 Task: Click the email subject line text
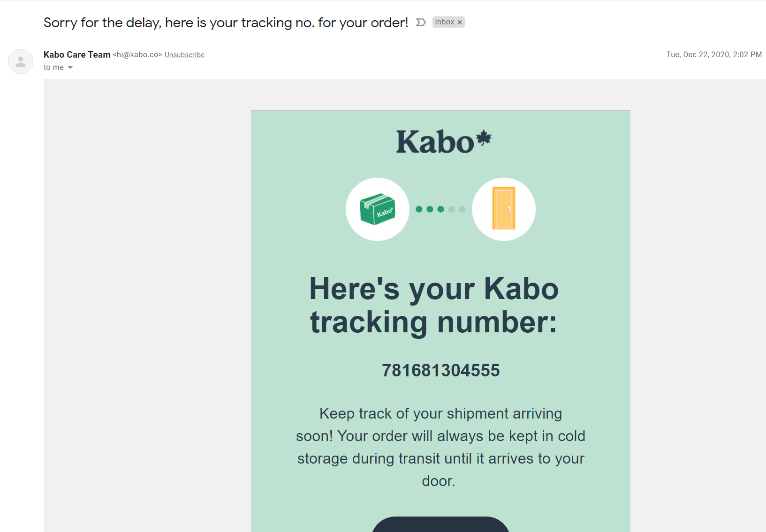(226, 22)
